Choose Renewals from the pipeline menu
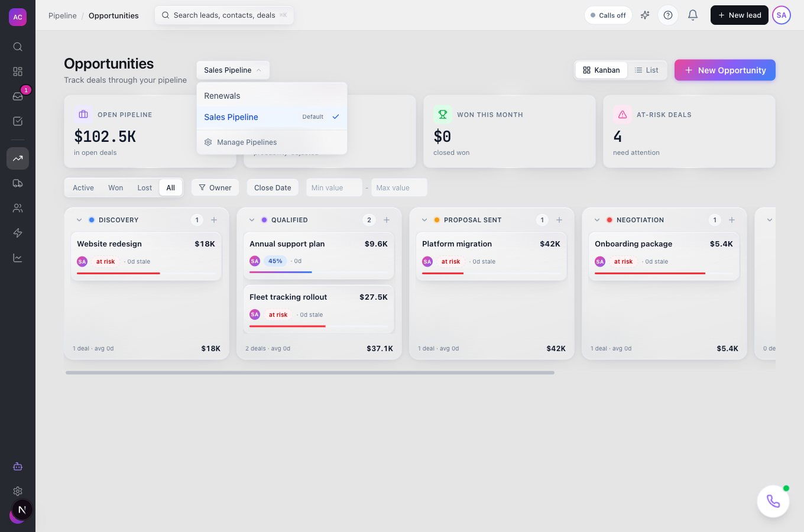The height and width of the screenshot is (532, 804). click(x=272, y=96)
